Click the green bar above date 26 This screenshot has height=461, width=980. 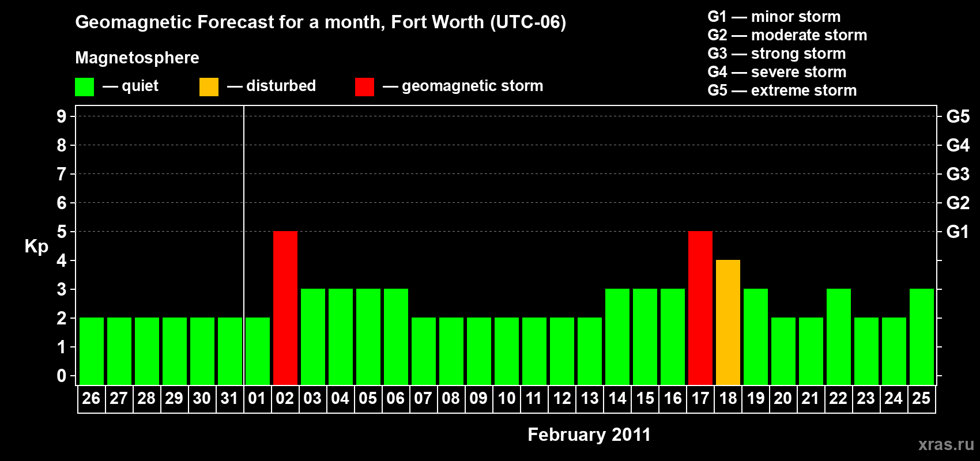click(x=92, y=351)
